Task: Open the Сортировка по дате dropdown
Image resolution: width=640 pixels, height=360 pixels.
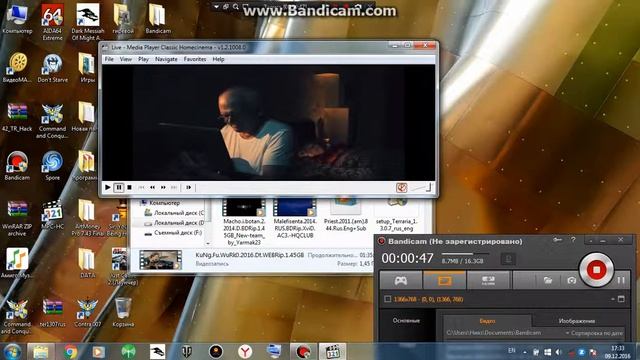Action: coord(594,333)
